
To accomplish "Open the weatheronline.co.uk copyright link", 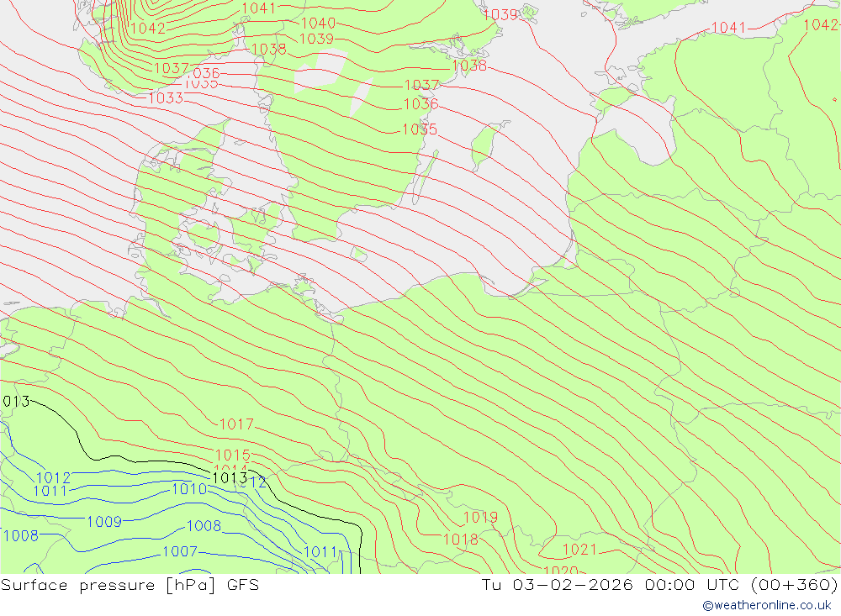I will click(x=767, y=605).
